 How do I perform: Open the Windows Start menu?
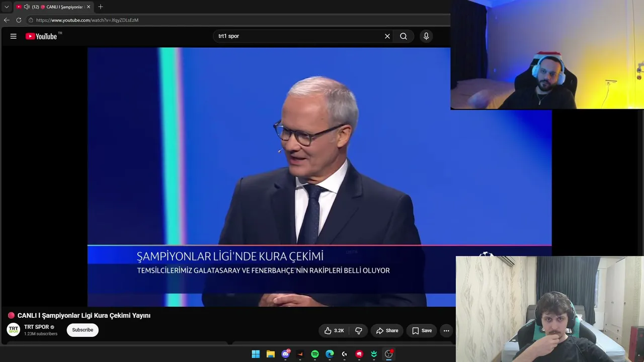(x=256, y=354)
